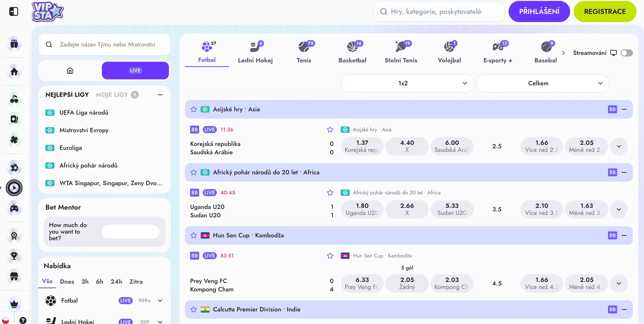Expand more markets for Korejská republika match
This screenshot has width=644, height=324.
click(x=619, y=146)
